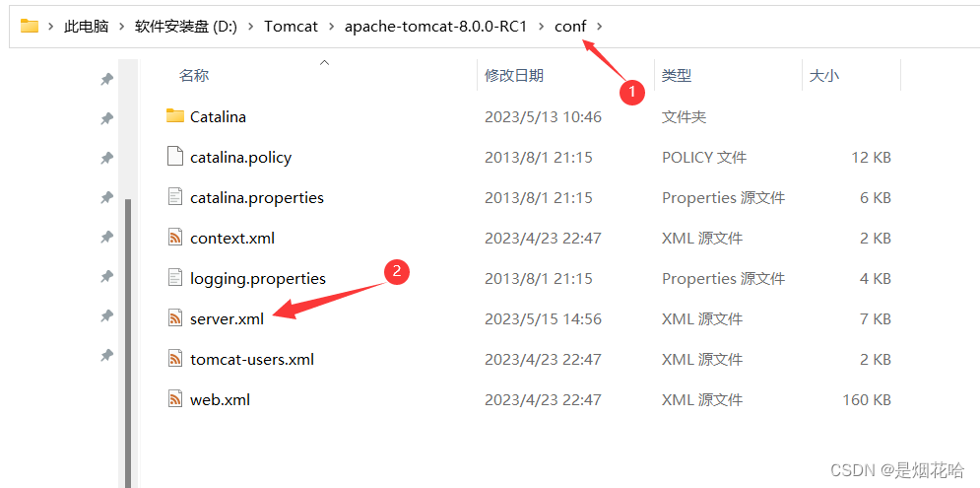
Task: Click the tomcat-users.xml file icon
Action: click(x=175, y=359)
